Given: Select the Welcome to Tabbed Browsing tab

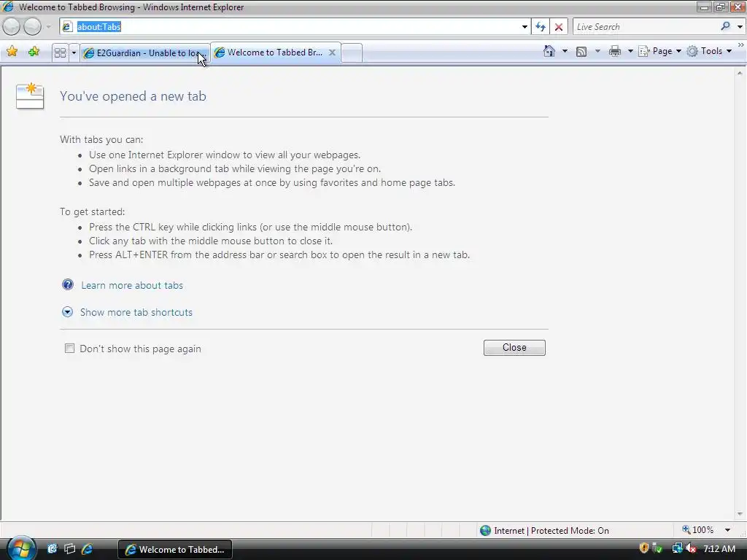Looking at the screenshot, I should pyautogui.click(x=274, y=52).
